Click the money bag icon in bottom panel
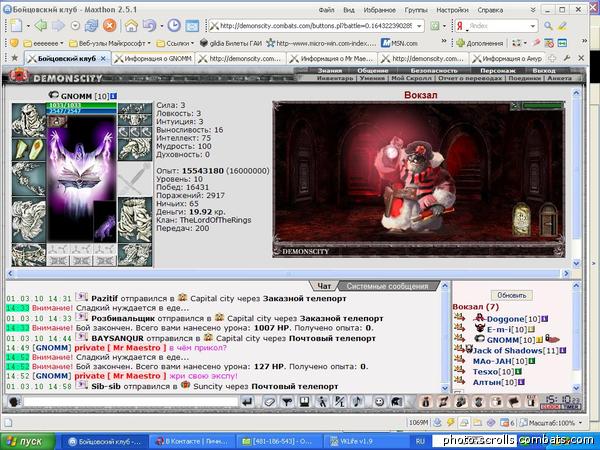 426,402
